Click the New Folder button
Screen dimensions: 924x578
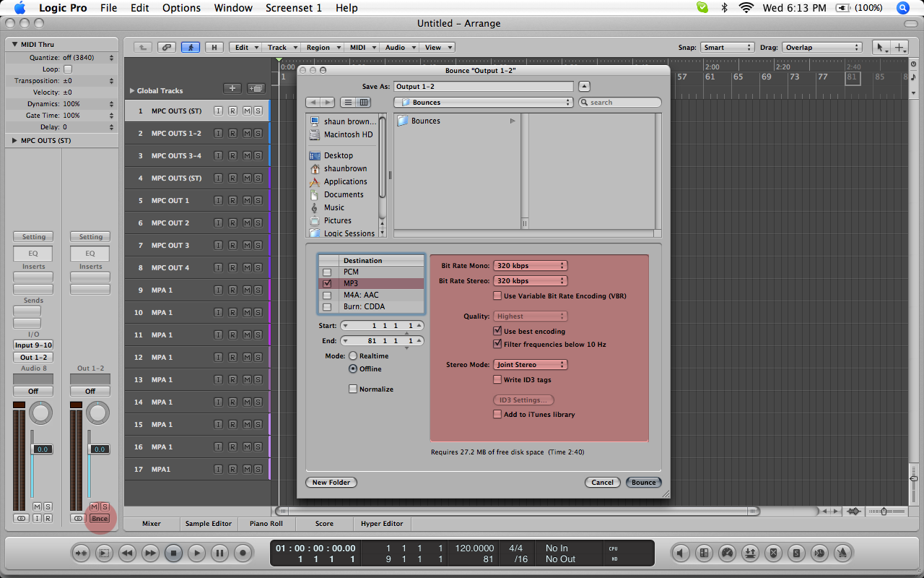(331, 483)
